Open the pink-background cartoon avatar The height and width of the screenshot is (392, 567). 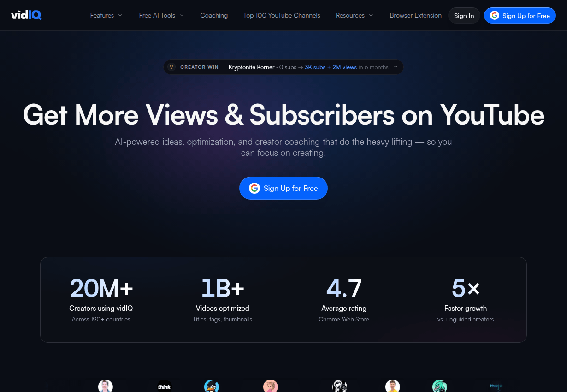tap(271, 386)
